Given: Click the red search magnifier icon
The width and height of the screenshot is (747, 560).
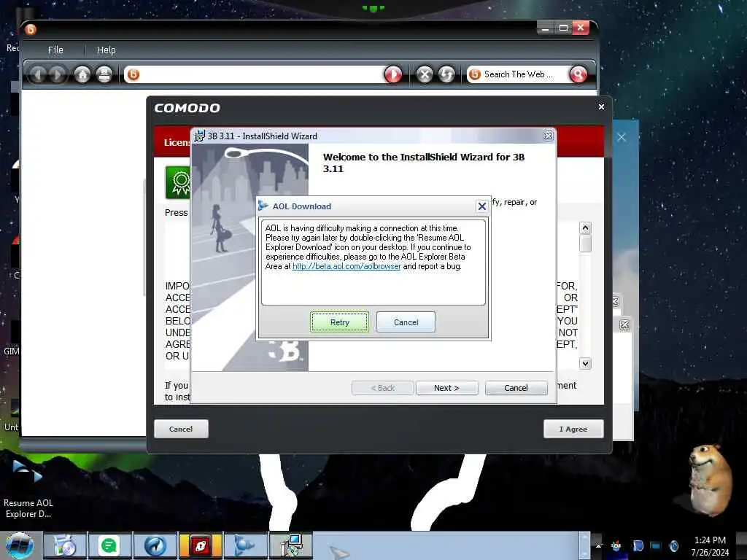Looking at the screenshot, I should coord(578,74).
